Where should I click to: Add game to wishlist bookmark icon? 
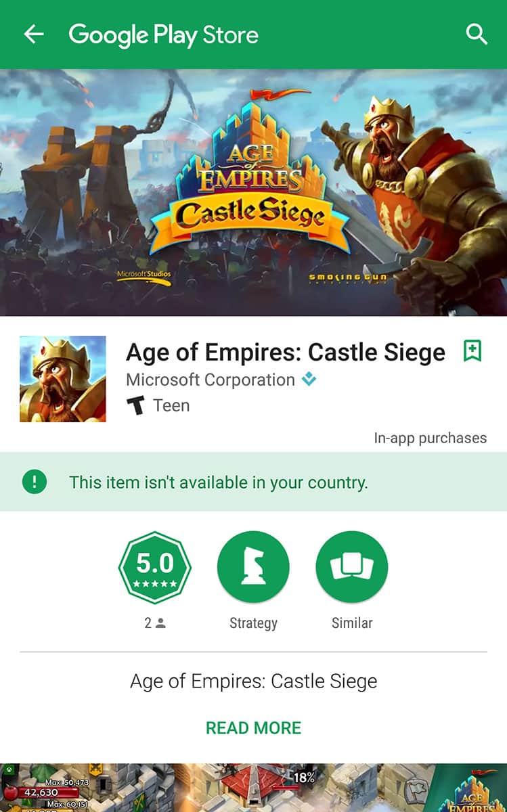pyautogui.click(x=472, y=351)
